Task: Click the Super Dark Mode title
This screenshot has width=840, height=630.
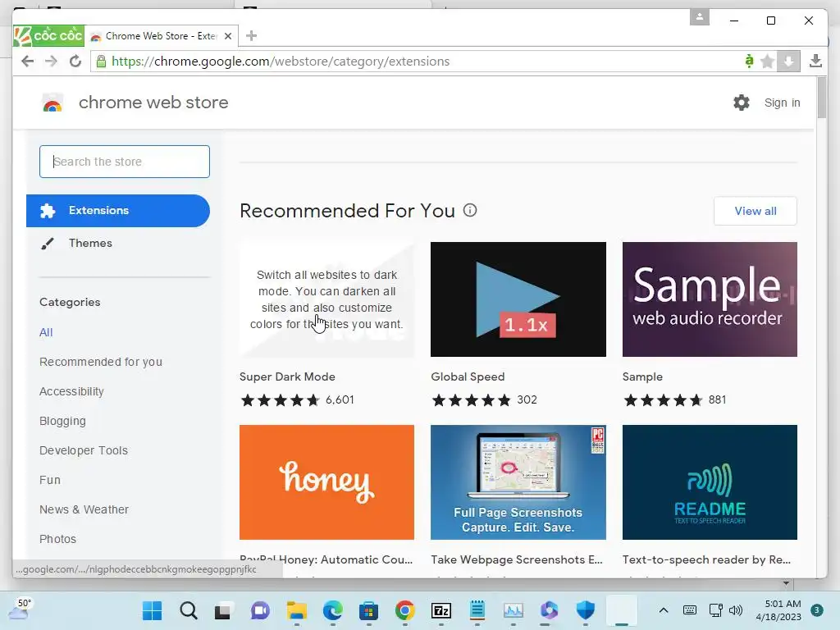Action: tap(287, 377)
